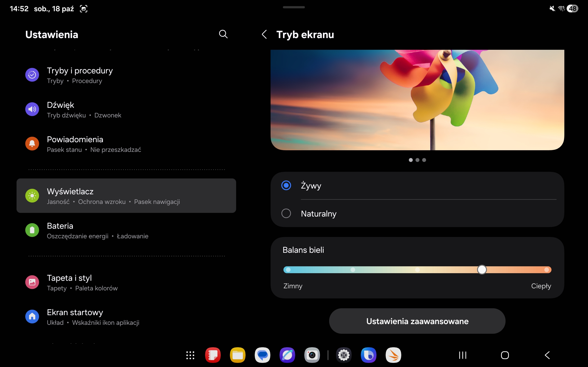The height and width of the screenshot is (367, 588).
Task: Tap the mute status icon in status bar
Action: click(x=552, y=9)
